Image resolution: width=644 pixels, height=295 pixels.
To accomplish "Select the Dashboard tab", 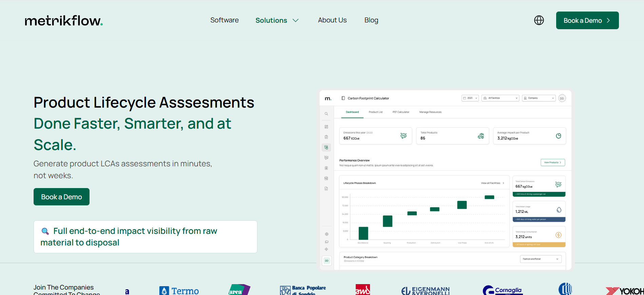I will [x=352, y=112].
